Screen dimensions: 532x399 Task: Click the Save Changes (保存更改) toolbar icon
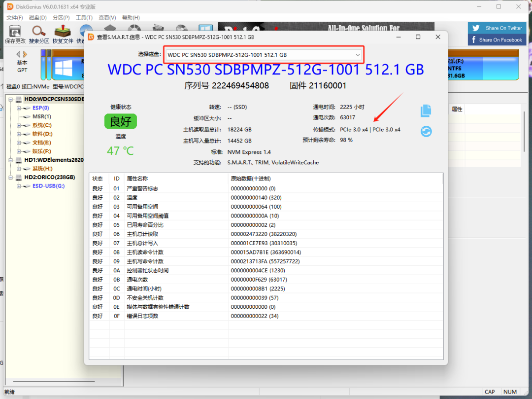[x=15, y=31]
